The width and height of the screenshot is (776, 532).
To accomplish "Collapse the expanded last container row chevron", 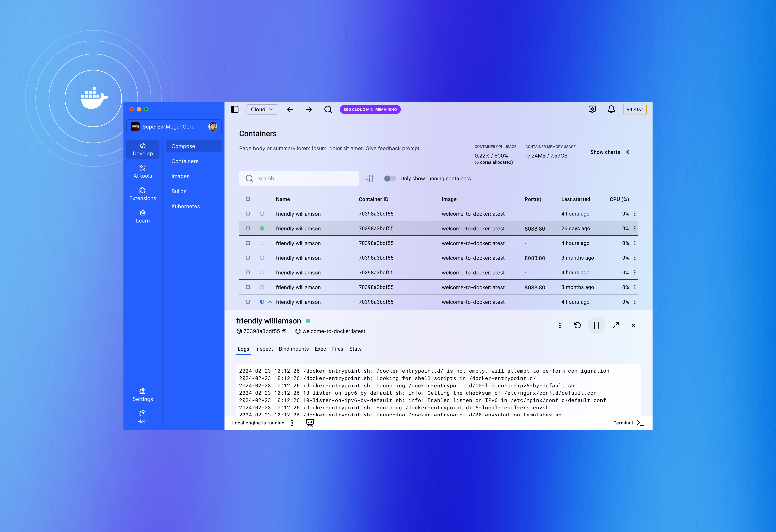I will 270,302.
